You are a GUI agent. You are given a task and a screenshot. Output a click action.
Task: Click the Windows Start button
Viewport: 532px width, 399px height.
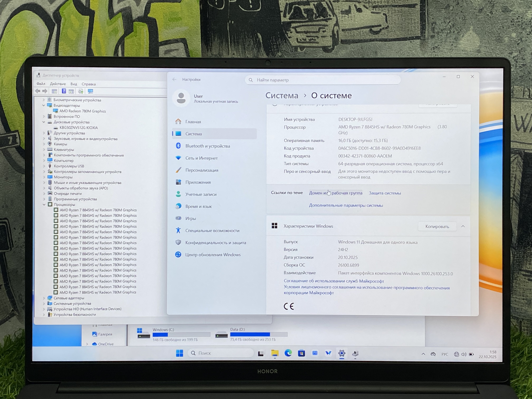pyautogui.click(x=179, y=353)
